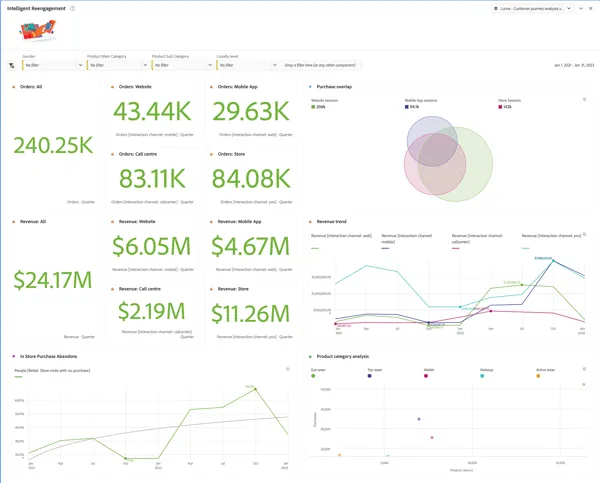
Task: Click the Intelligent Reengagement panel title
Action: [x=36, y=8]
